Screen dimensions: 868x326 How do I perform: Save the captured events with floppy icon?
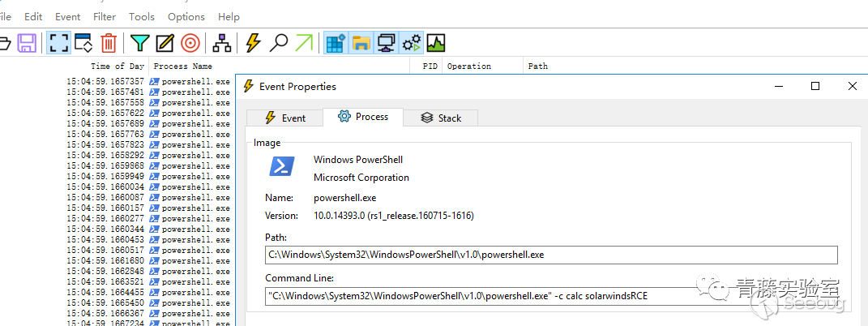[x=27, y=43]
